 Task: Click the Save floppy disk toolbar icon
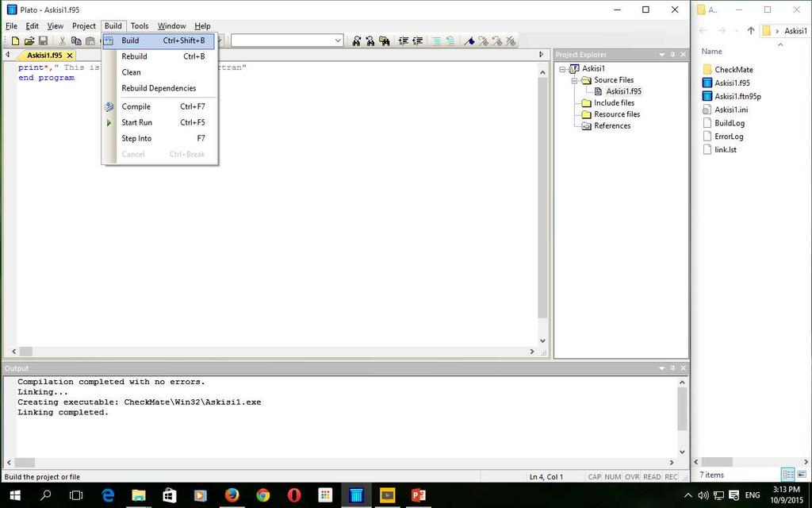[44, 41]
